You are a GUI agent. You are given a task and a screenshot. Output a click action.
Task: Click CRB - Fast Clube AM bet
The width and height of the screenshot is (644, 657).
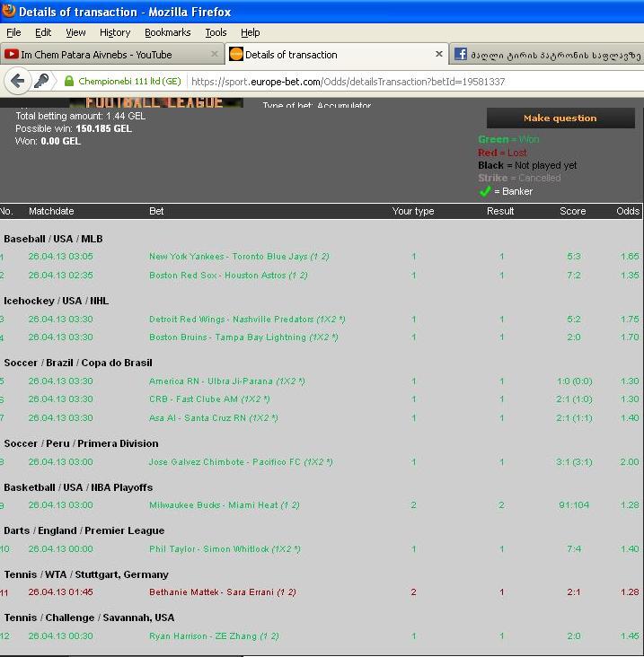tap(209, 399)
